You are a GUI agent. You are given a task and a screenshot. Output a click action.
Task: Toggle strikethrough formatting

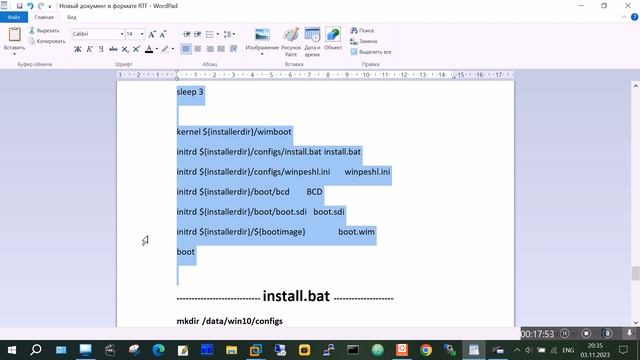(x=113, y=49)
